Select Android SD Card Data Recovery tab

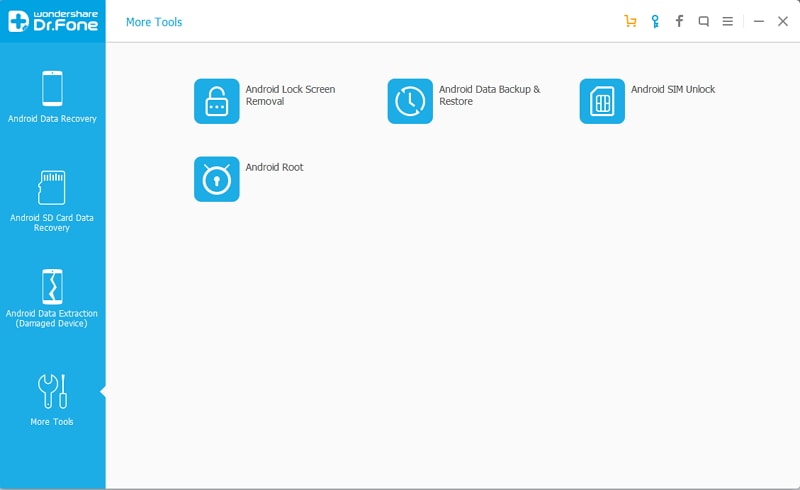click(x=52, y=201)
